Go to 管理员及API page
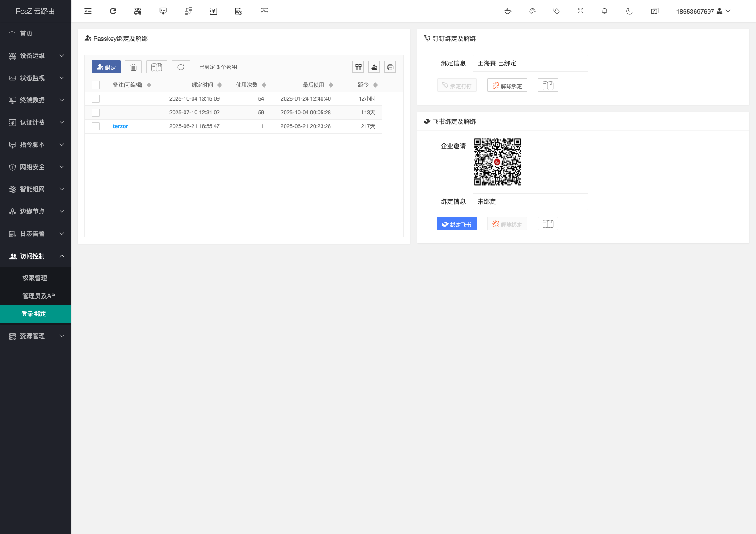 click(x=40, y=296)
